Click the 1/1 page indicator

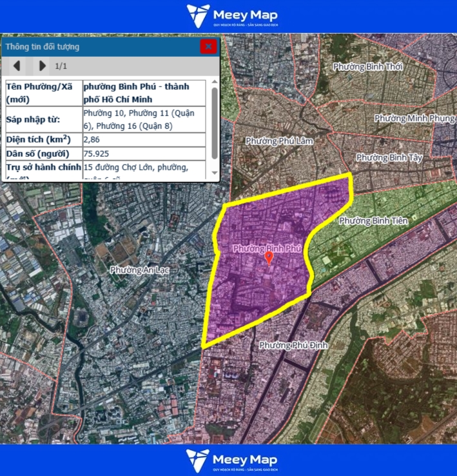click(x=61, y=66)
